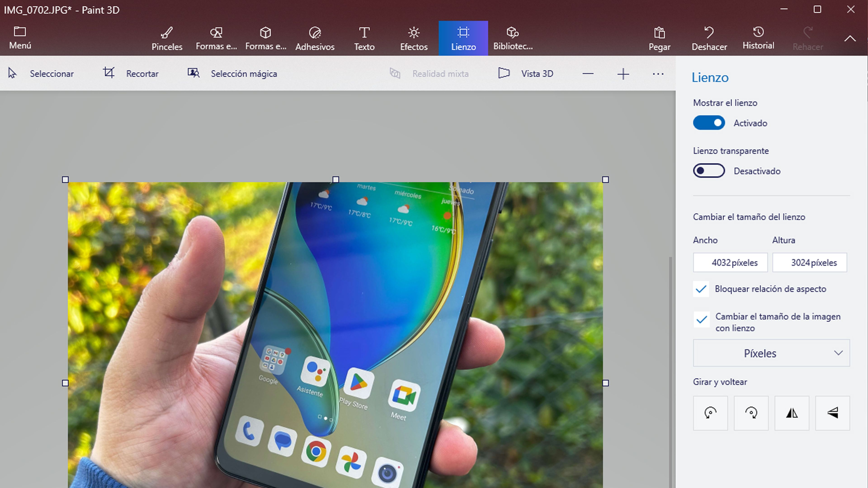Open the Efectos panel
This screenshot has height=488, width=868.
pos(413,38)
